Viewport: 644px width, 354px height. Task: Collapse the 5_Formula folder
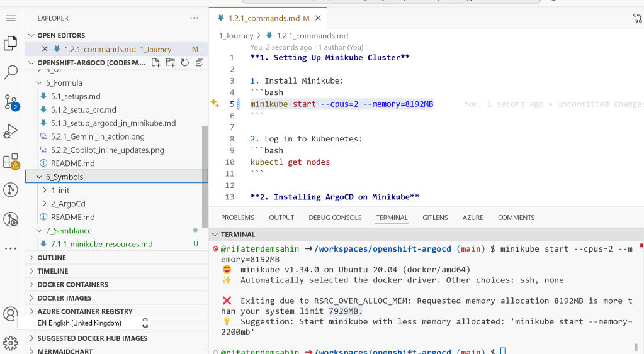click(x=40, y=83)
